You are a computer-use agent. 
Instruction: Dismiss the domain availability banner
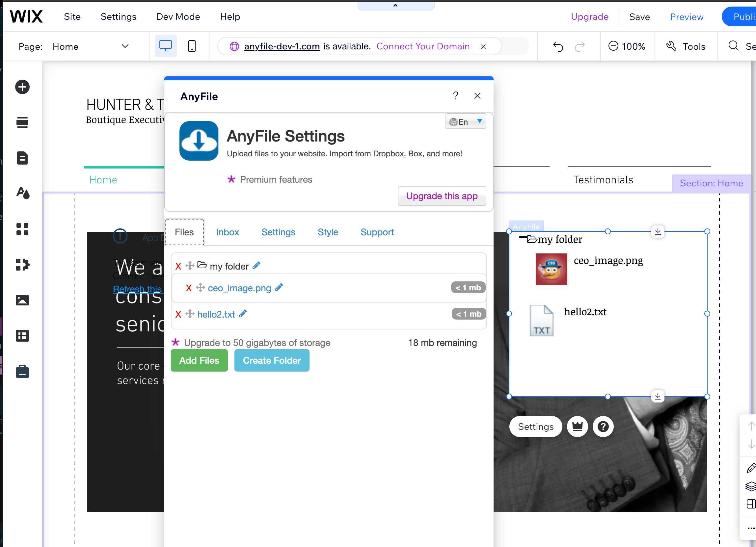483,47
